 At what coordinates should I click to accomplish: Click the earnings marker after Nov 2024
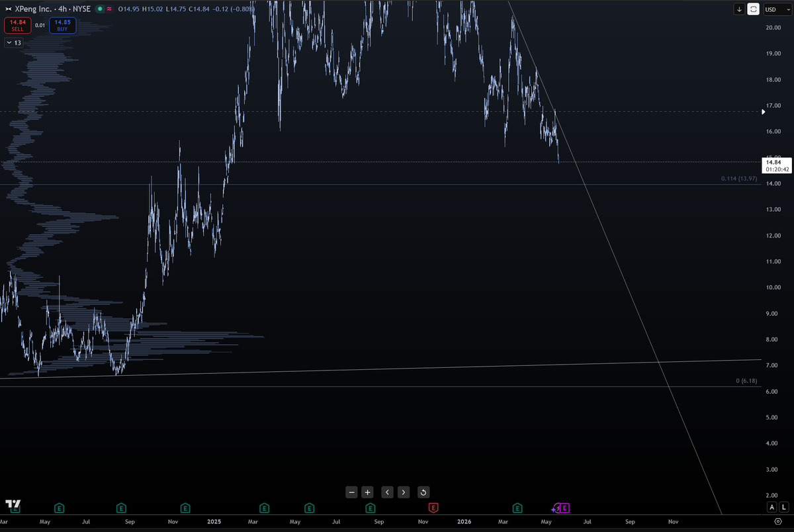point(185,508)
